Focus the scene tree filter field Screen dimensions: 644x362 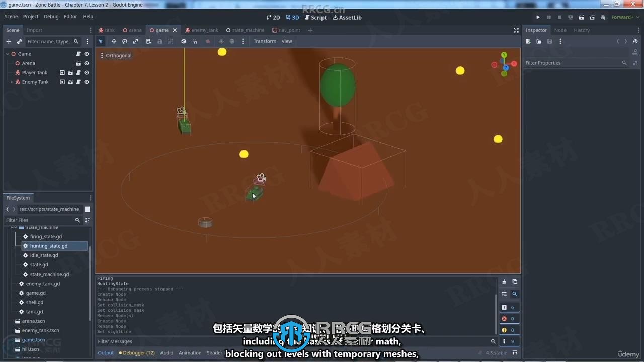pos(53,42)
